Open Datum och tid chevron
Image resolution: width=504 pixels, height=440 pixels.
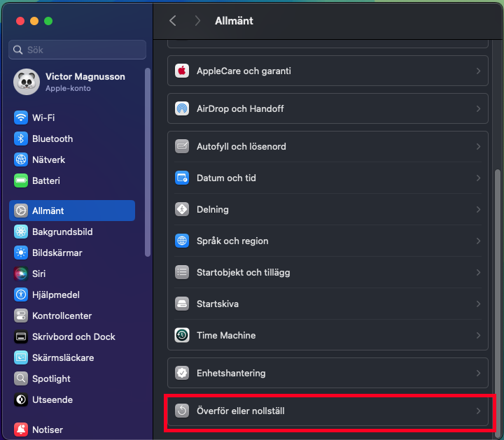[478, 178]
